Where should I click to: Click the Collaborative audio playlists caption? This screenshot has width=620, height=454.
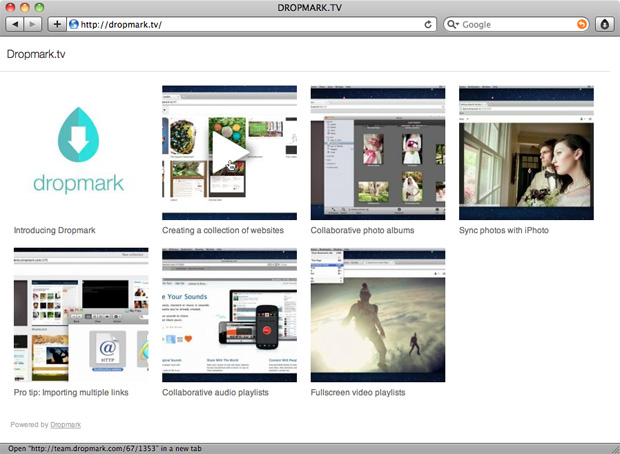coord(215,392)
